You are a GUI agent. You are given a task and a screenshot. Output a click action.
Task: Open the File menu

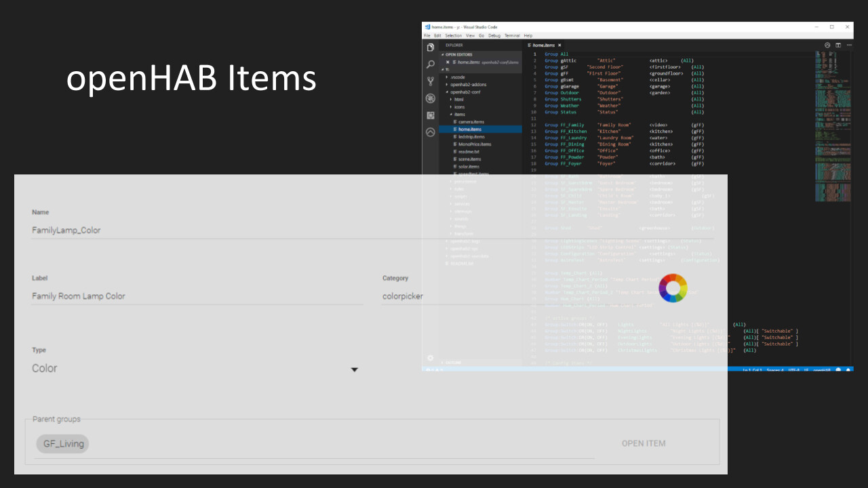coord(427,35)
